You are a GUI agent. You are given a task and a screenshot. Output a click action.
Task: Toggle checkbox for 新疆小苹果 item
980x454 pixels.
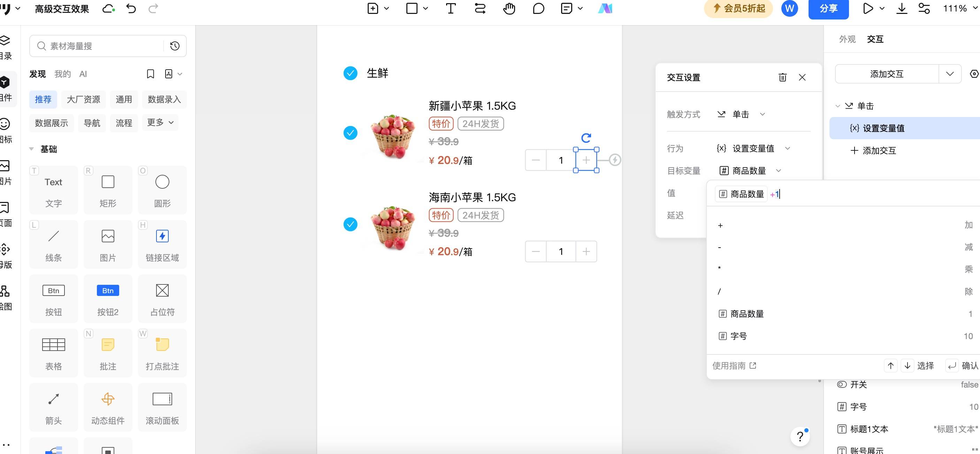[x=350, y=133]
